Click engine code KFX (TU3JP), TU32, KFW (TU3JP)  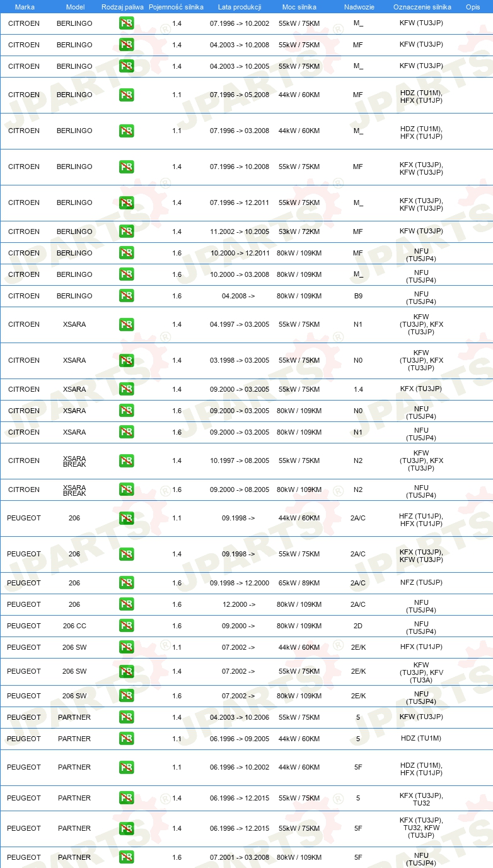pyautogui.click(x=421, y=828)
